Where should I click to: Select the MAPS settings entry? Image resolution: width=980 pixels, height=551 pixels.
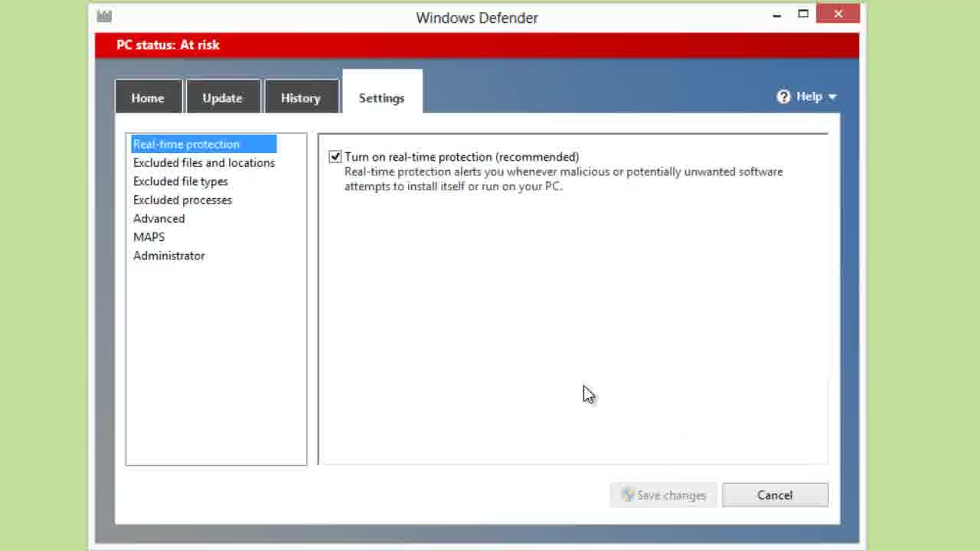click(149, 237)
